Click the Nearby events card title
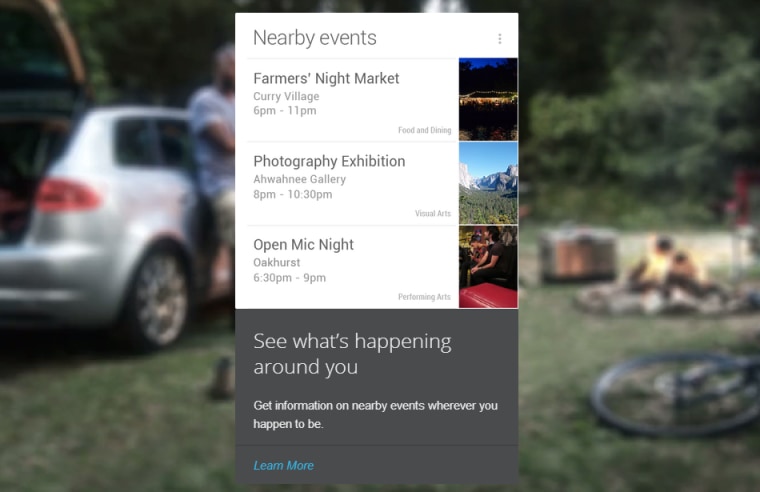 click(315, 38)
